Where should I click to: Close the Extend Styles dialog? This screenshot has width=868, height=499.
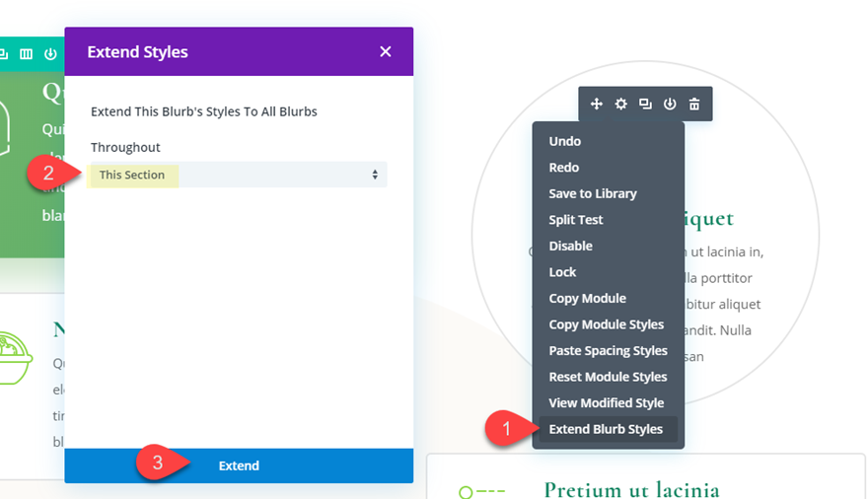(386, 51)
